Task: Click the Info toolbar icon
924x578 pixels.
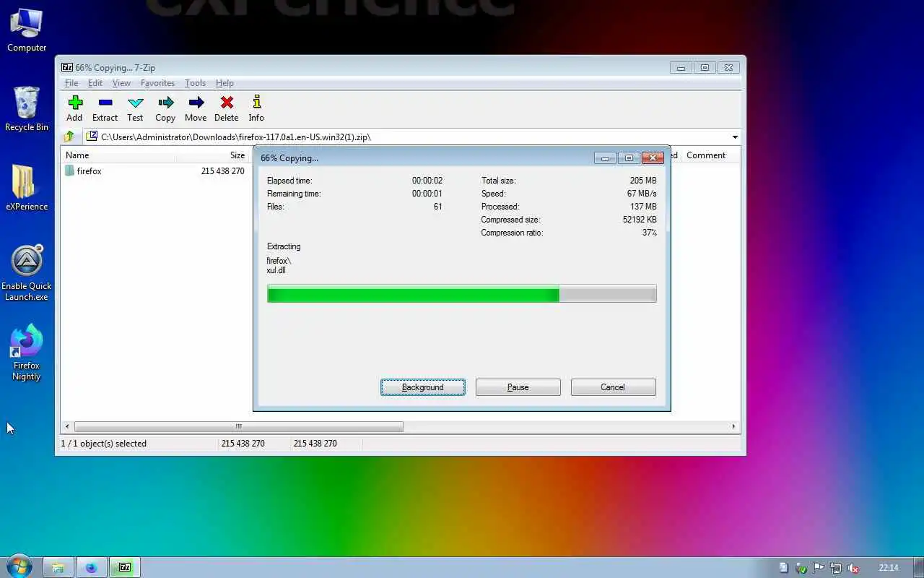Action: point(256,103)
